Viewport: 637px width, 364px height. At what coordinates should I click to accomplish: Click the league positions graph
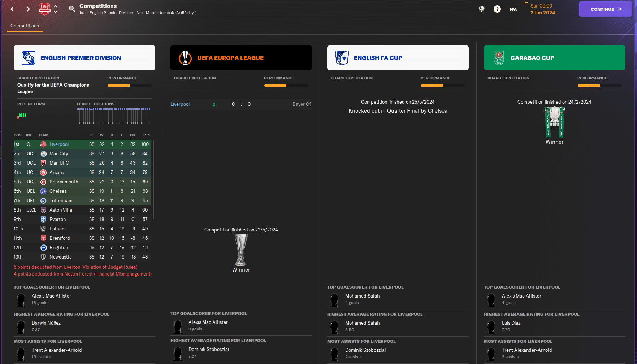(113, 116)
